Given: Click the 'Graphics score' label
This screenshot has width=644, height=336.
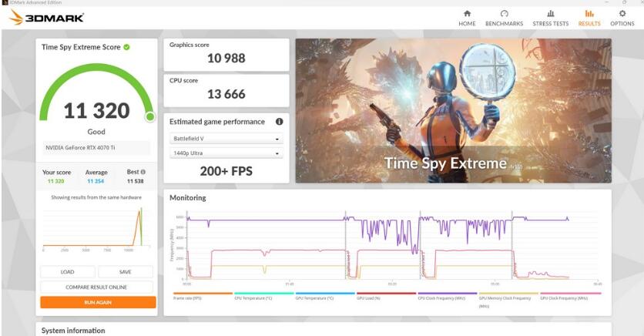Looking at the screenshot, I should pos(190,45).
